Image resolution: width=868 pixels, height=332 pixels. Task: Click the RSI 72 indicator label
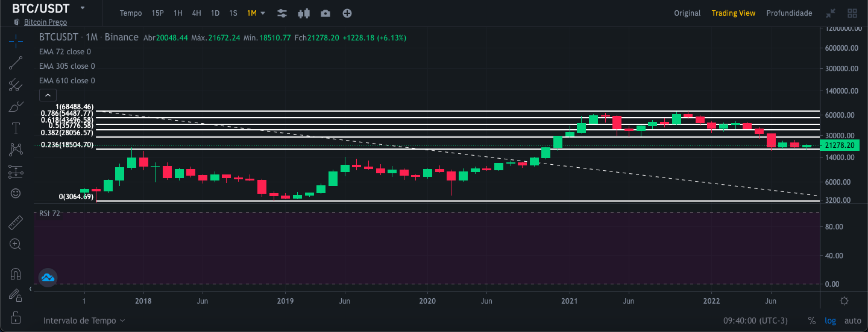point(49,214)
